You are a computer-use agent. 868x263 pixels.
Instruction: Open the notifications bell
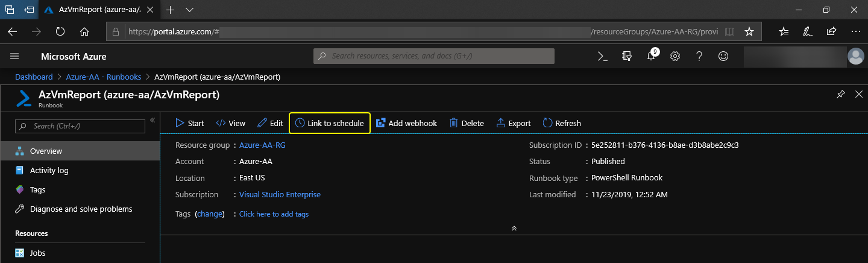[651, 56]
